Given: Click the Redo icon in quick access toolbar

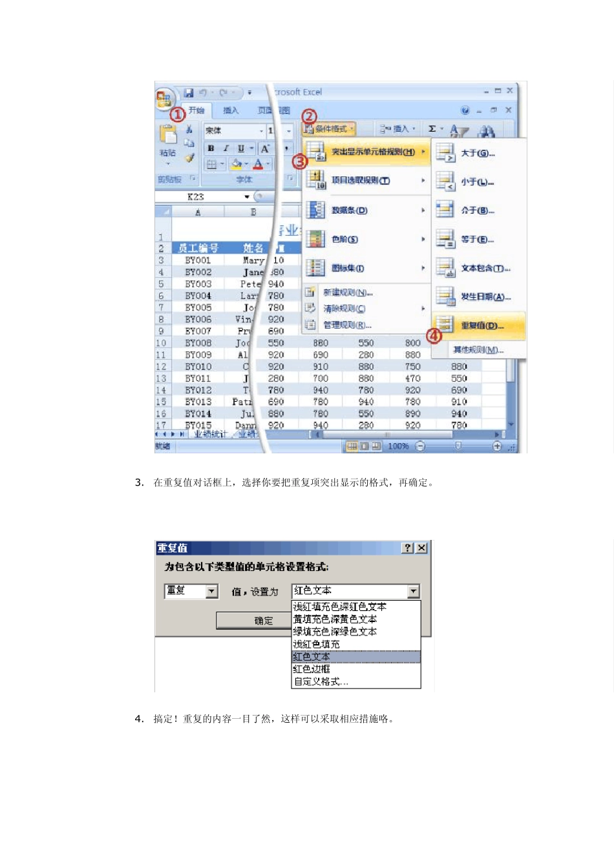Looking at the screenshot, I should 224,93.
